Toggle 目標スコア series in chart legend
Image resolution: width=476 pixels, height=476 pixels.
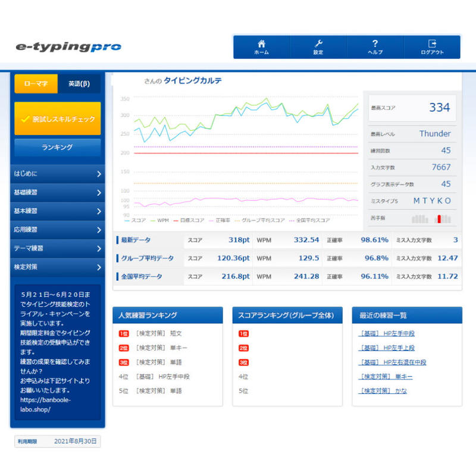[189, 220]
